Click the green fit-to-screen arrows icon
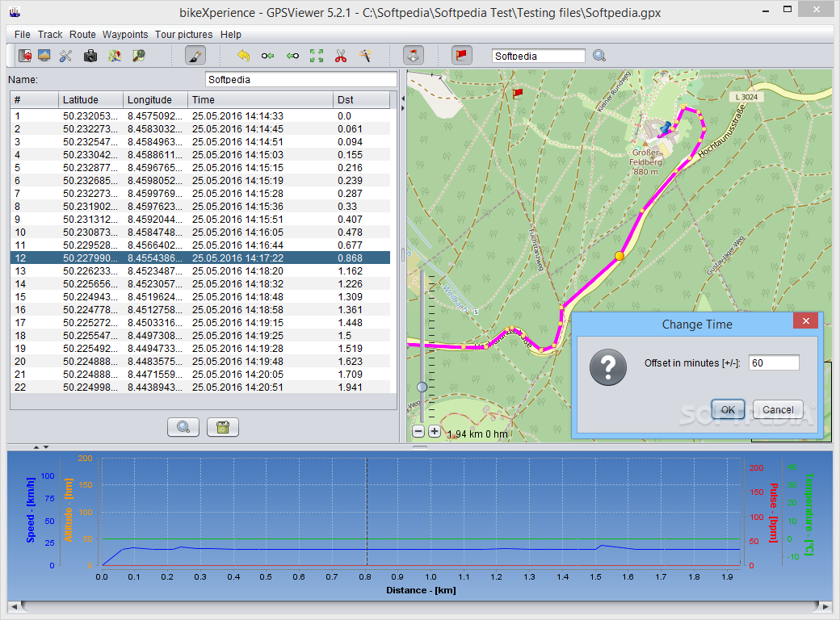 click(x=317, y=56)
